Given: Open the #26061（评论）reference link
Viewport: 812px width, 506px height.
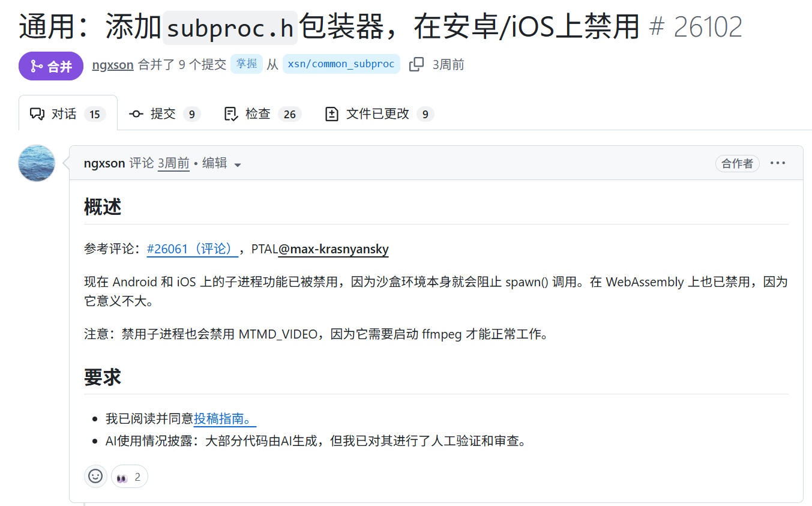Looking at the screenshot, I should tap(193, 249).
